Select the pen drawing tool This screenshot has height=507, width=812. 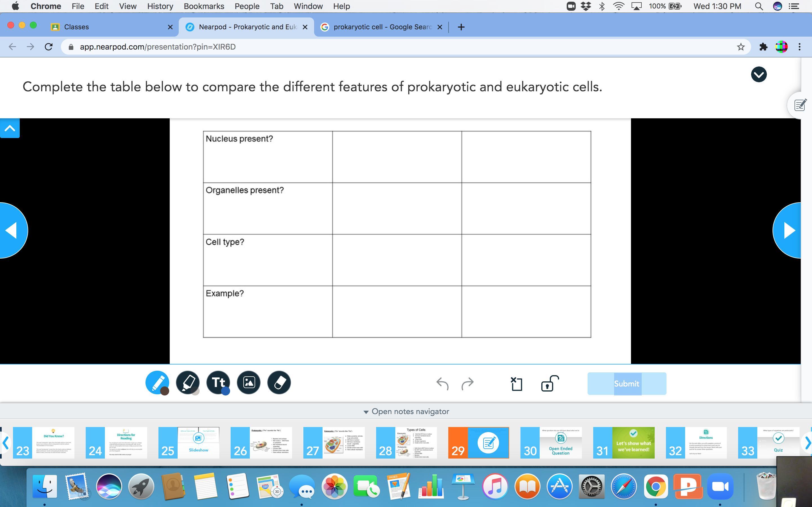click(x=156, y=382)
